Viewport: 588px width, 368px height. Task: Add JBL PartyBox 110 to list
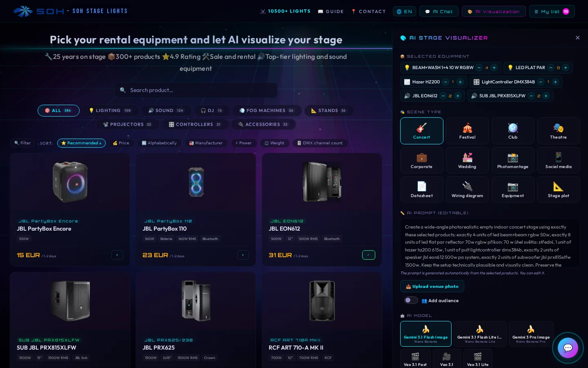coord(243,255)
